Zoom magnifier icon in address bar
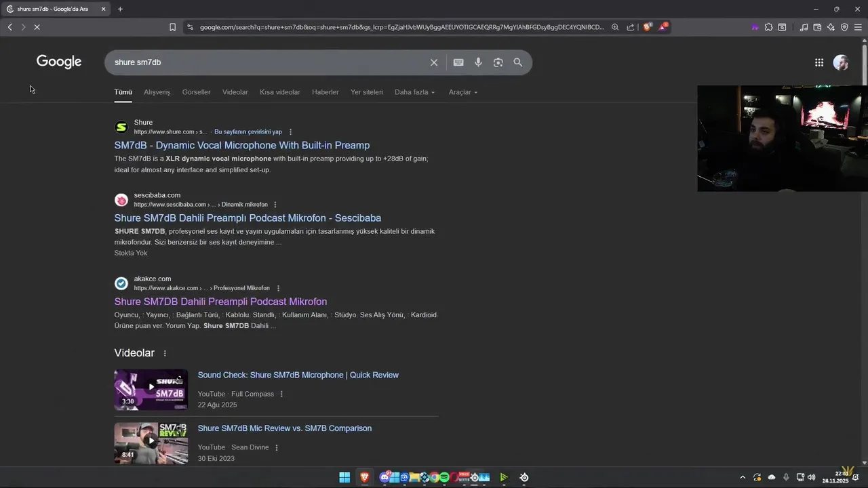 (615, 27)
